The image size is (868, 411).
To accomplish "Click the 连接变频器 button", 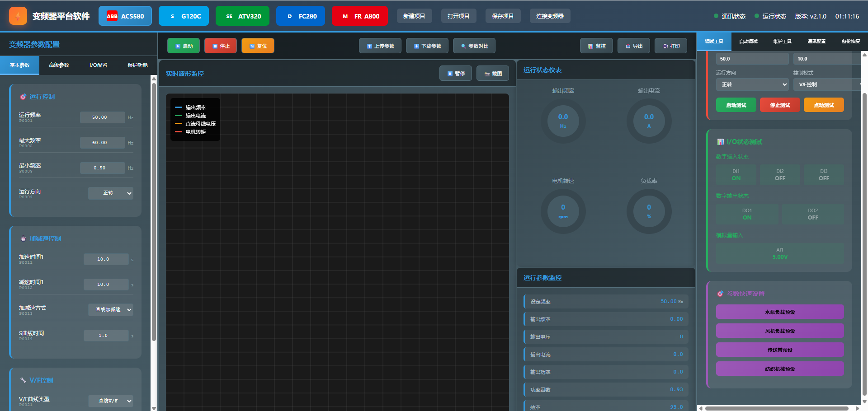I will [x=550, y=16].
